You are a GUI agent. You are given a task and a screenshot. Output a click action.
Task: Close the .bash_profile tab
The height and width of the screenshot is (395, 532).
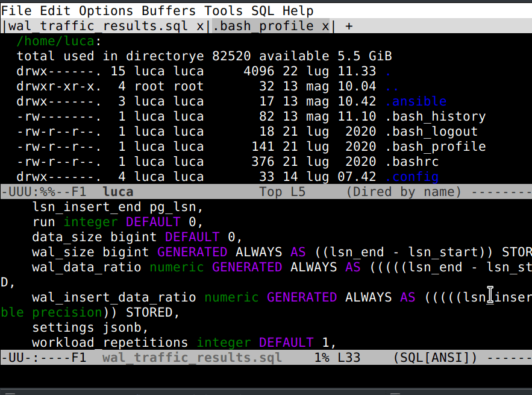[324, 26]
